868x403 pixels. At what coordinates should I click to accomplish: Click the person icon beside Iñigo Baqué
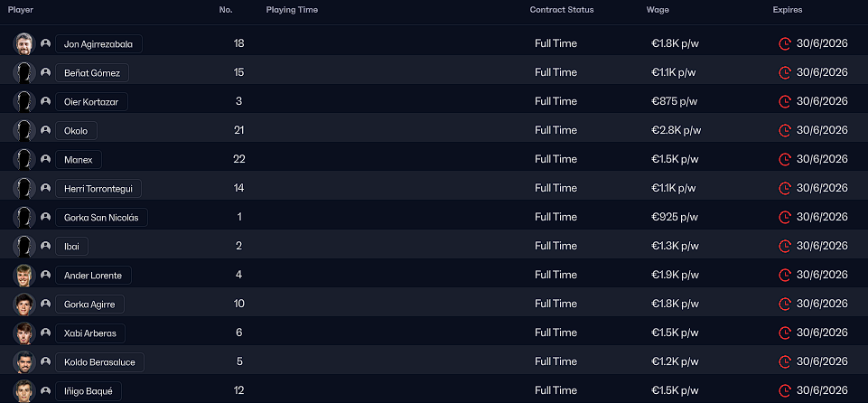coord(45,390)
